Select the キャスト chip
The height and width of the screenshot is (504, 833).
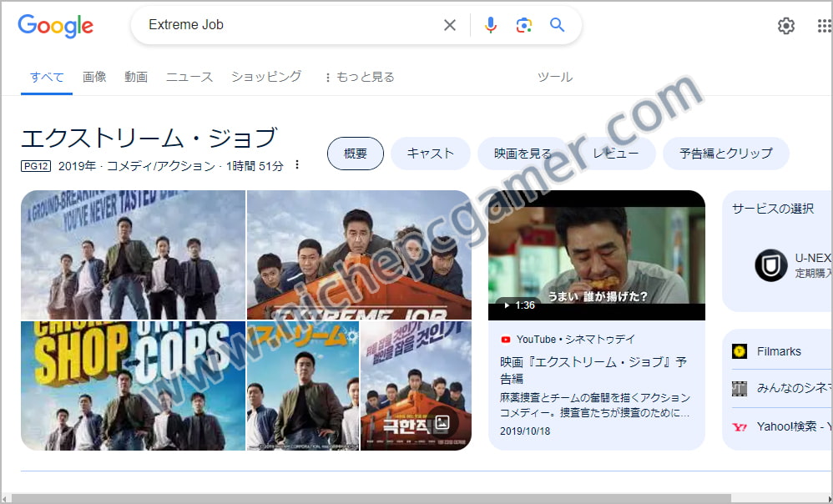click(431, 154)
